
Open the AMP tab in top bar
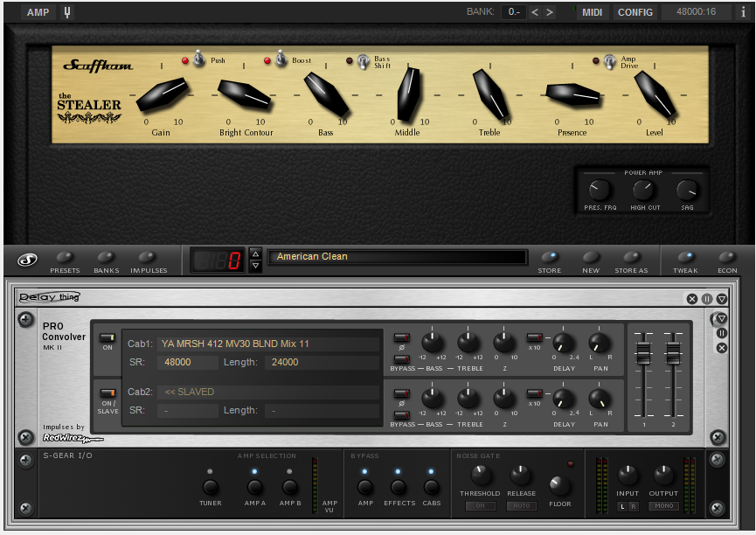[38, 12]
